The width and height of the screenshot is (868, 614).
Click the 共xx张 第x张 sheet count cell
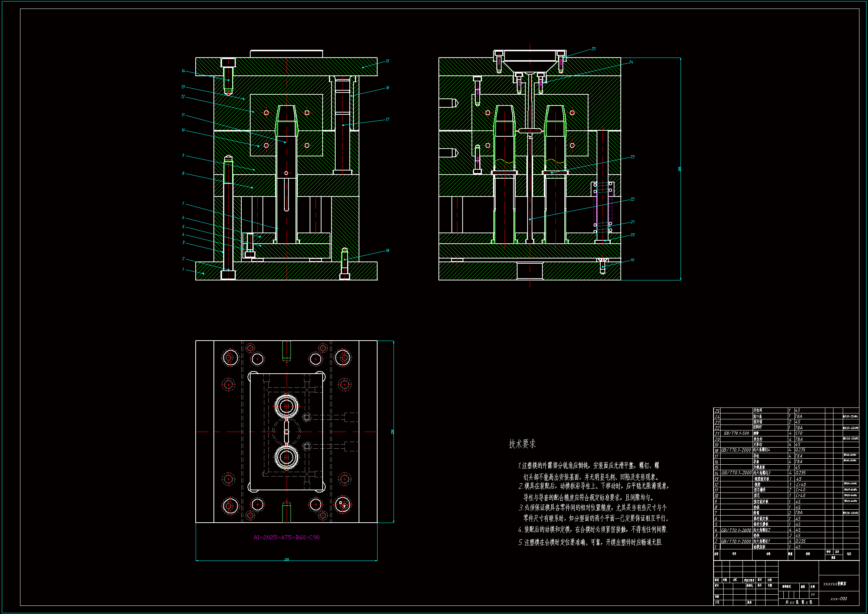pyautogui.click(x=799, y=602)
